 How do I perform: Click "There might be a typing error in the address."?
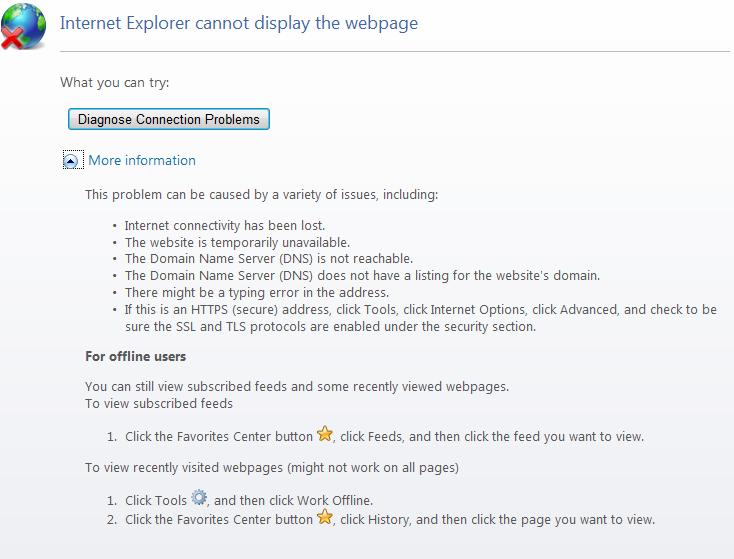[257, 293]
